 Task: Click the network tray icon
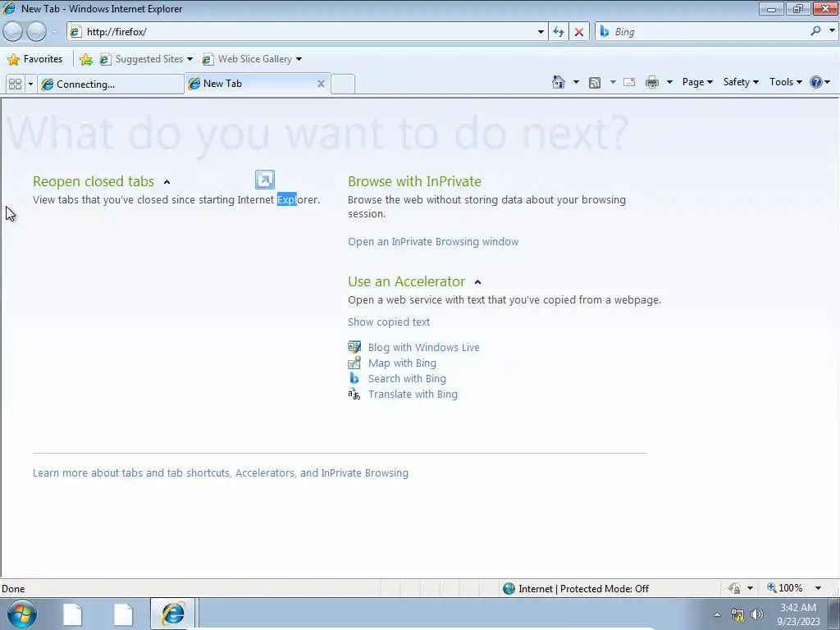tap(737, 614)
